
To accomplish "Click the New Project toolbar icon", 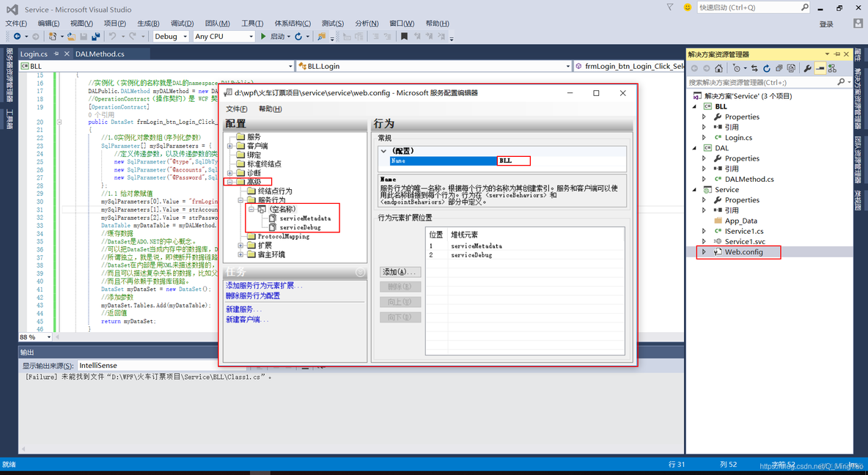I will [x=53, y=37].
